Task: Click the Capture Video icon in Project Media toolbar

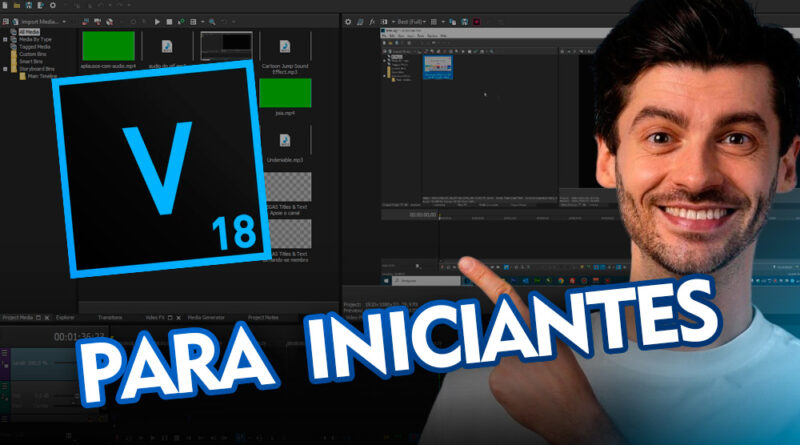Action: (x=85, y=22)
